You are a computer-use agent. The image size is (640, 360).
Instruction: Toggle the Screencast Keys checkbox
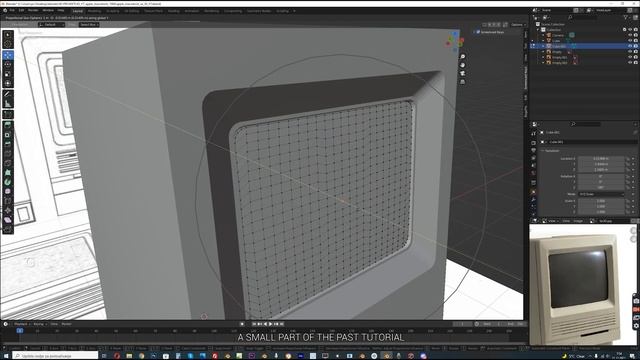pos(478,32)
